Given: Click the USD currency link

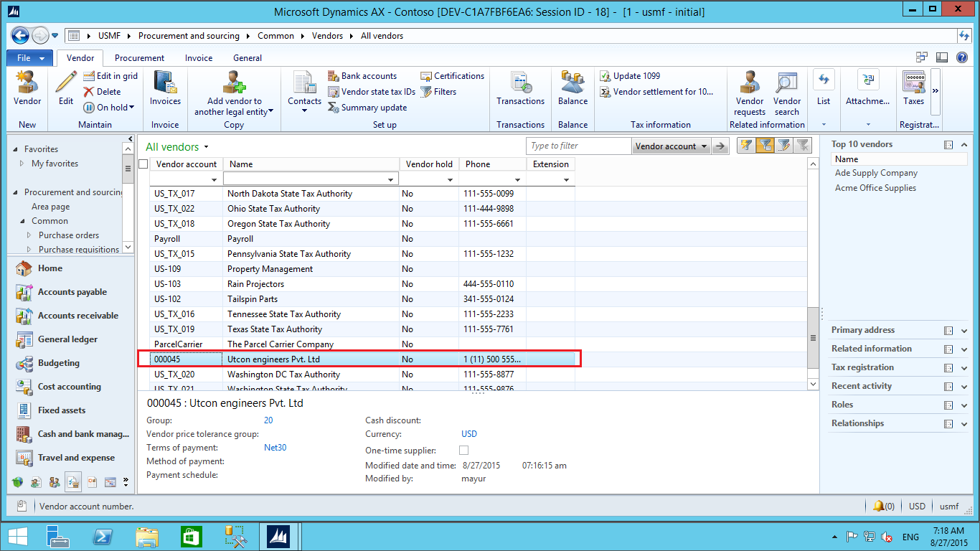Looking at the screenshot, I should 469,434.
